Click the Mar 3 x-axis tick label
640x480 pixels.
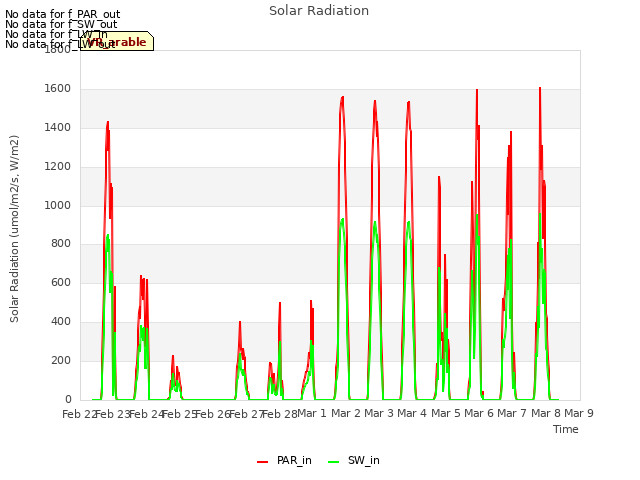coord(379,413)
